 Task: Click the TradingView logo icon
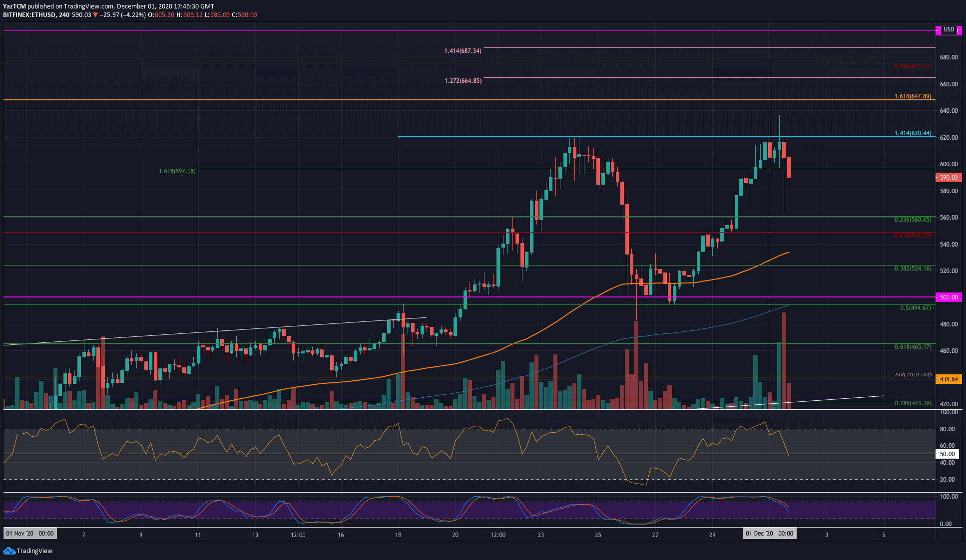click(9, 551)
